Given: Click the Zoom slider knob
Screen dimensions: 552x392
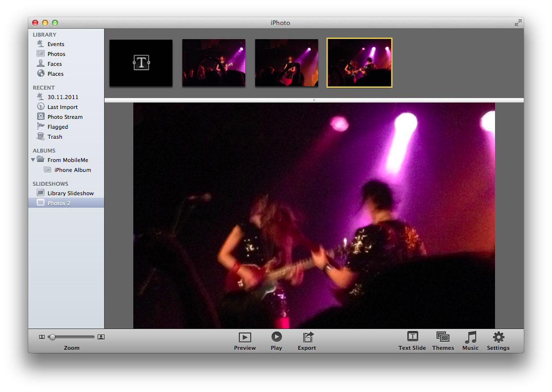Looking at the screenshot, I should [52, 337].
